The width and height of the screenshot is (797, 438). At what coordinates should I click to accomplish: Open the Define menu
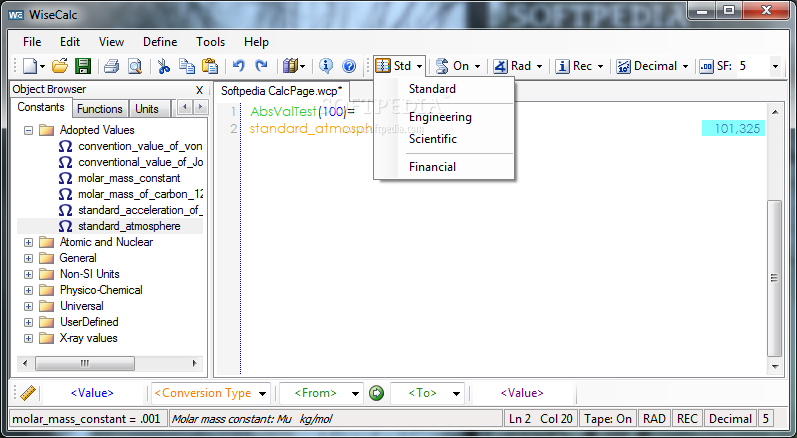160,42
